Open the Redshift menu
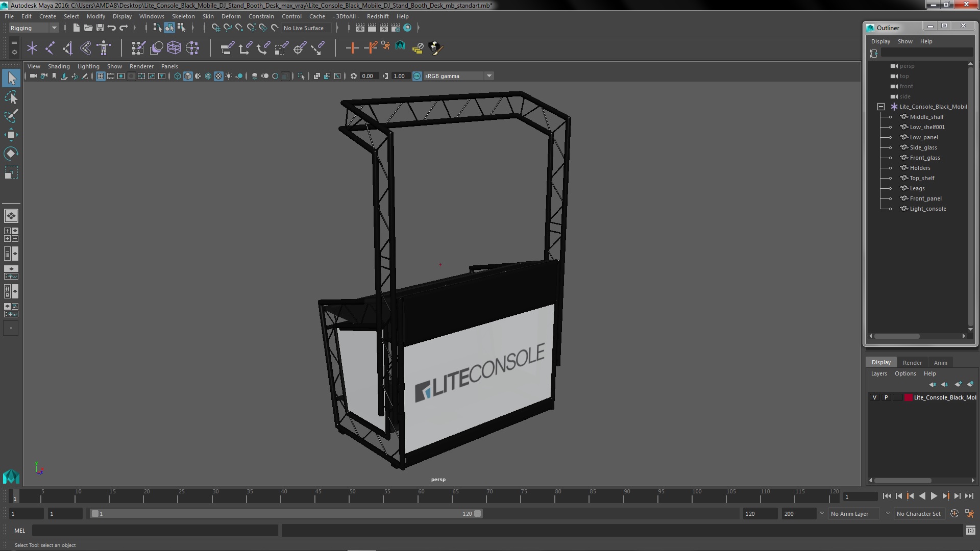This screenshot has height=551, width=980. (378, 16)
